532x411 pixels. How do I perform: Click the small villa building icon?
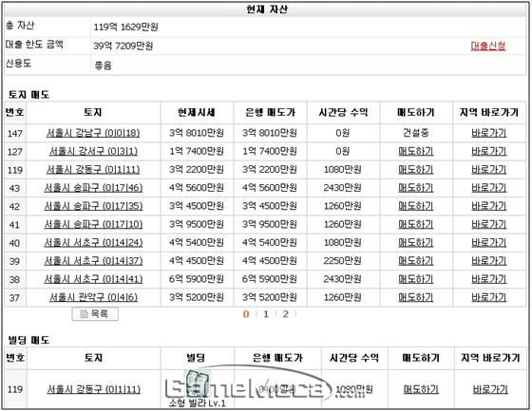tap(196, 383)
